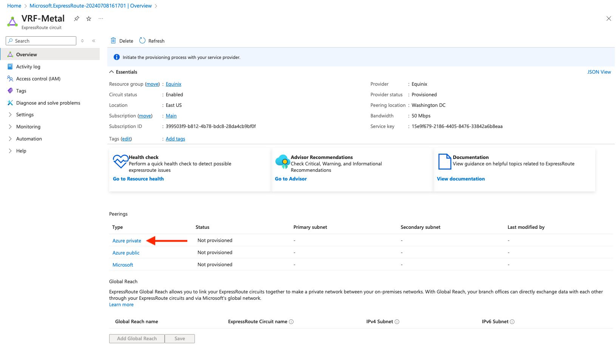
Task: Go to Advisor
Action: [x=291, y=179]
